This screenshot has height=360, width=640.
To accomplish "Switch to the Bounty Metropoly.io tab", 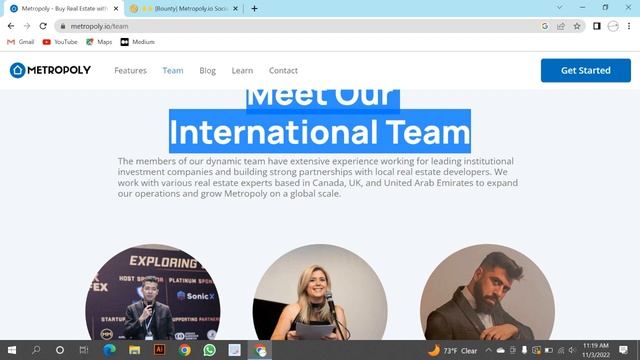I will (x=184, y=9).
